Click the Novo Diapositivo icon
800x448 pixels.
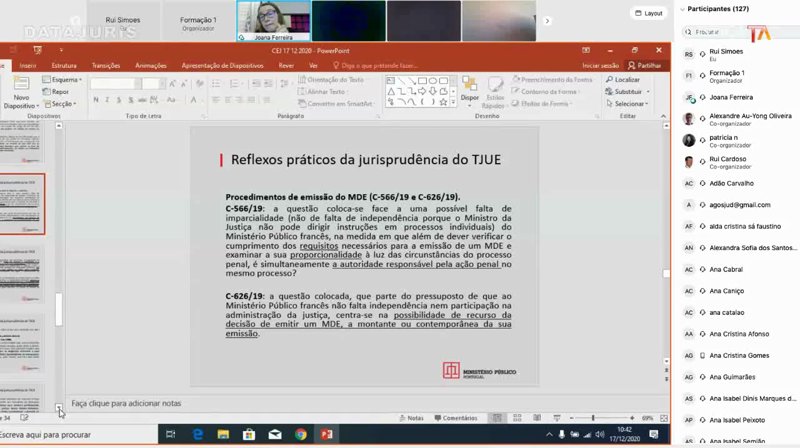tap(21, 84)
